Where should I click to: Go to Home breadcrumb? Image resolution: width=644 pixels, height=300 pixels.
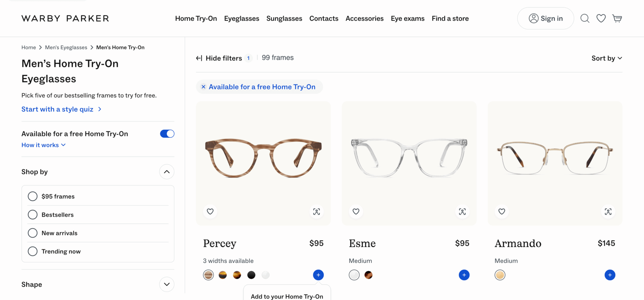[x=29, y=48]
